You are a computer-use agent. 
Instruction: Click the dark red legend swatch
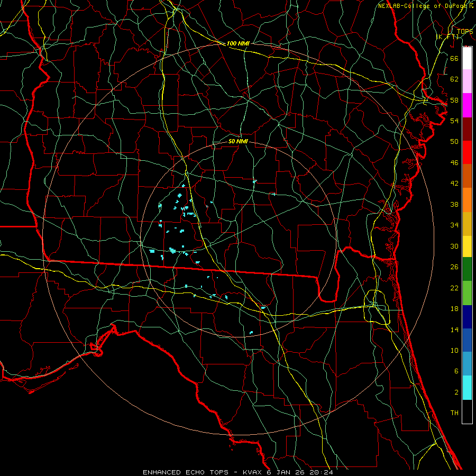pyautogui.click(x=467, y=129)
